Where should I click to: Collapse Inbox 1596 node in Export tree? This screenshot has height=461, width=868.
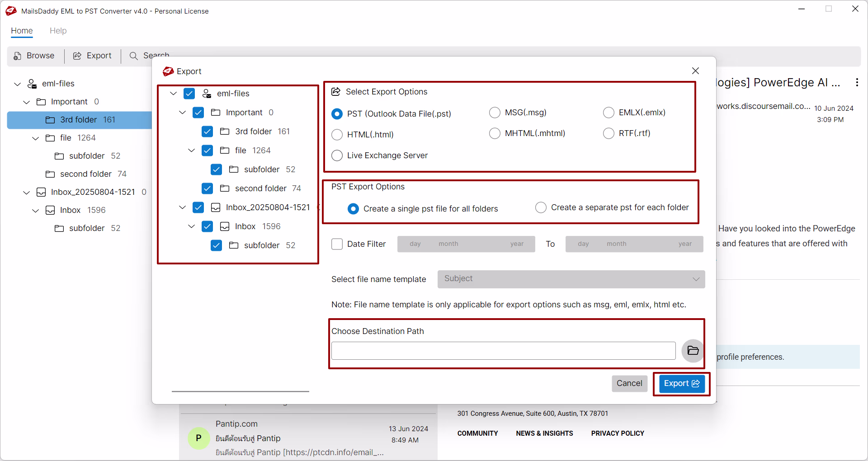click(x=191, y=226)
